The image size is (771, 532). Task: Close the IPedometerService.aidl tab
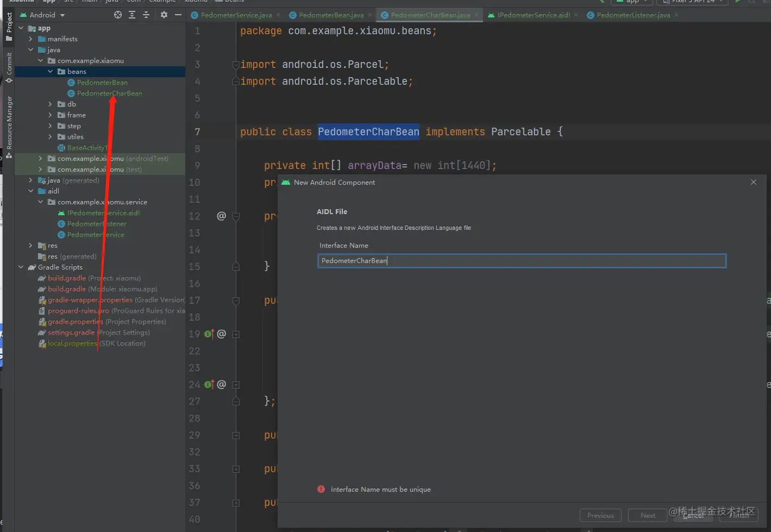[x=576, y=15]
